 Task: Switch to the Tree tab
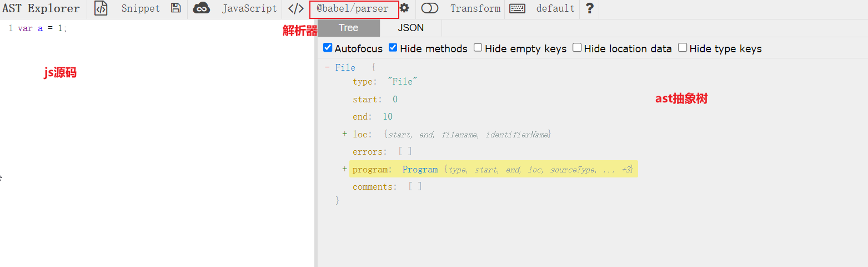tap(349, 28)
